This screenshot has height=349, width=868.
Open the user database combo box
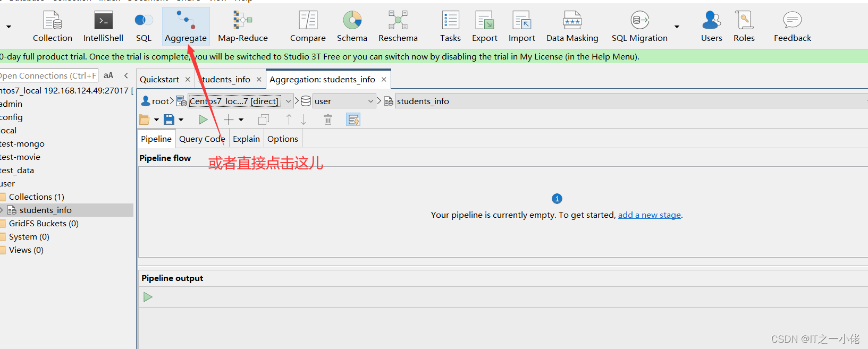tap(344, 101)
